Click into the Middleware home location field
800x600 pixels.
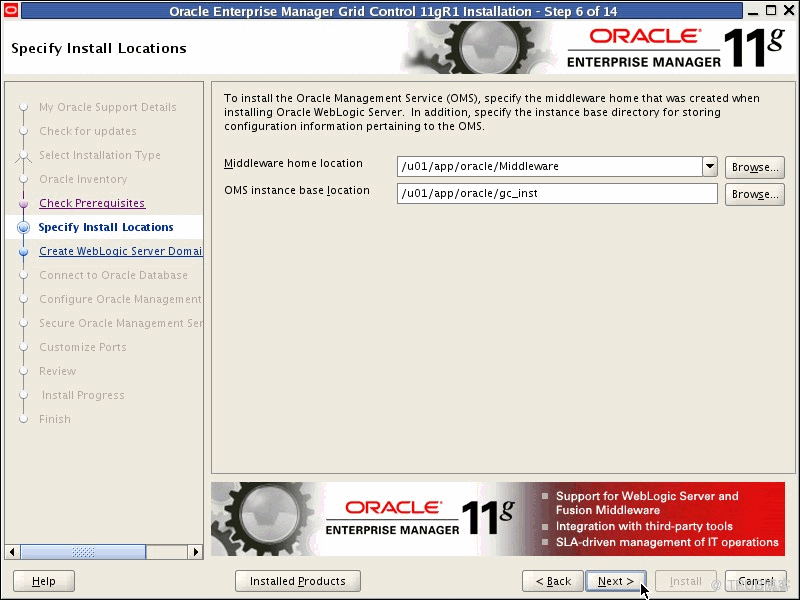click(x=549, y=166)
